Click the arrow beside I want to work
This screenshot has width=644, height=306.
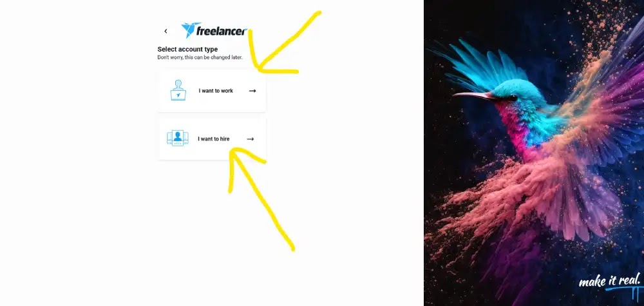(252, 91)
